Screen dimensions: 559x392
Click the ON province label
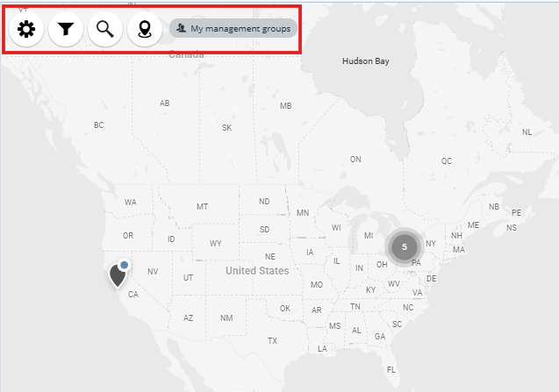[355, 160]
